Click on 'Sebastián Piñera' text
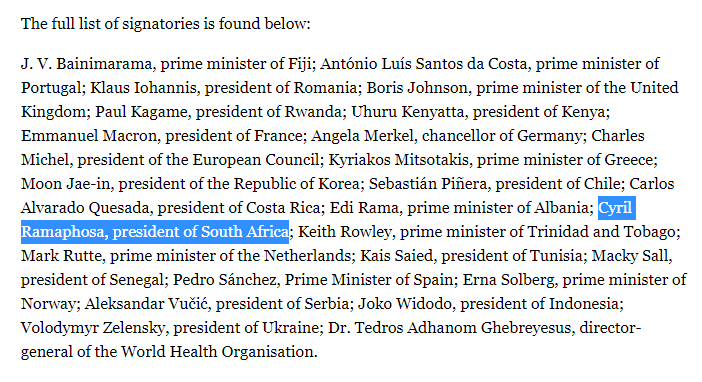This screenshot has height=382, width=702. 428,184
